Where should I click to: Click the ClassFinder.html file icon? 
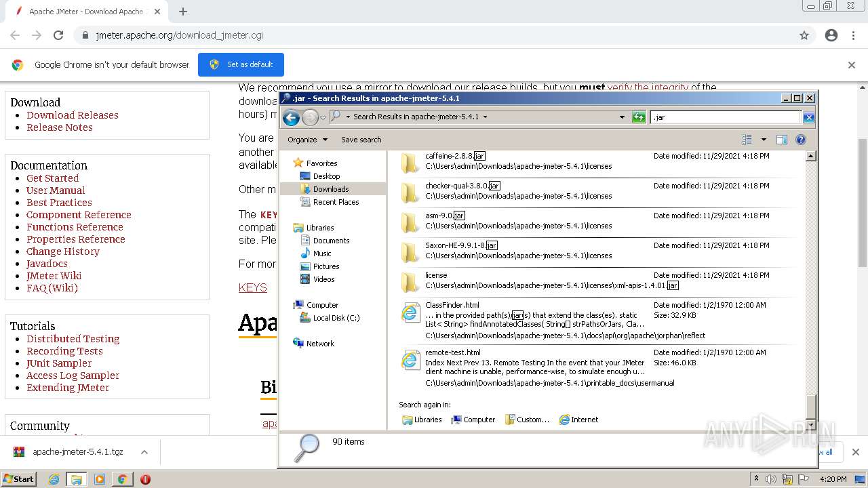point(410,312)
